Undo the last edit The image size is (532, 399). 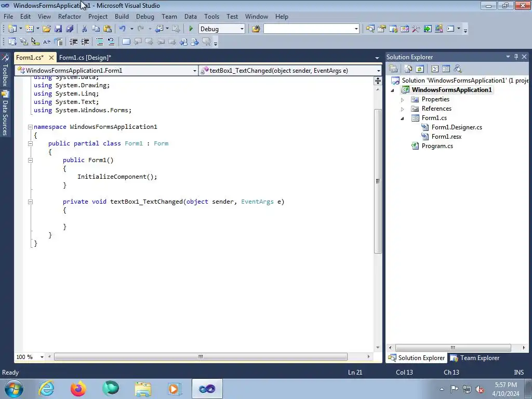(x=123, y=29)
